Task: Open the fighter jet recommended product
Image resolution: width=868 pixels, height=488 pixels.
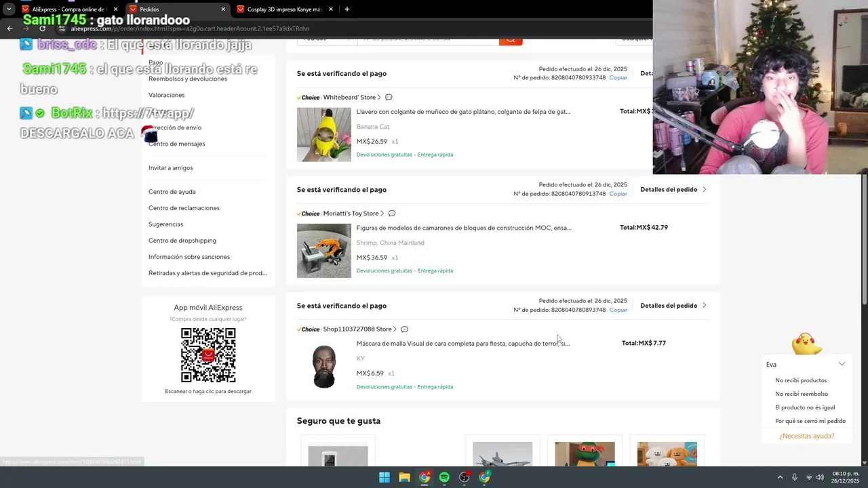Action: coord(502,453)
